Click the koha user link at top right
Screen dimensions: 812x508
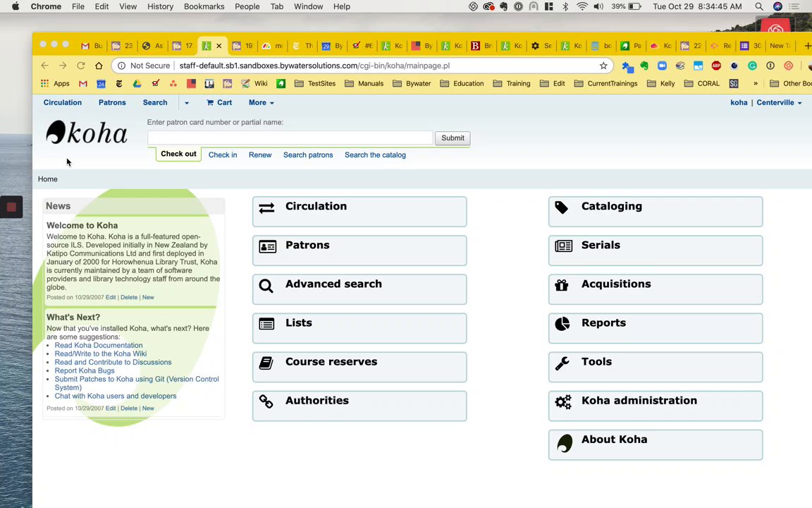(x=739, y=102)
